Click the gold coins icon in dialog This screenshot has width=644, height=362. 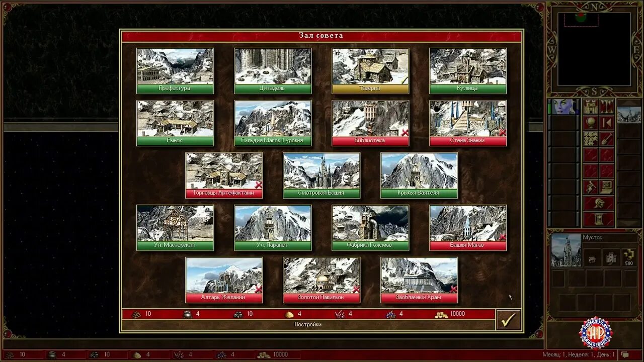[441, 314]
